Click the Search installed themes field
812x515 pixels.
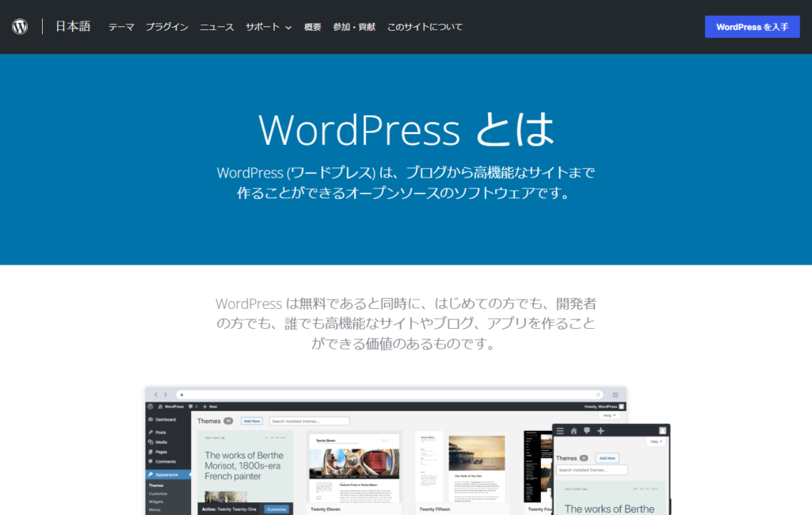pos(309,421)
